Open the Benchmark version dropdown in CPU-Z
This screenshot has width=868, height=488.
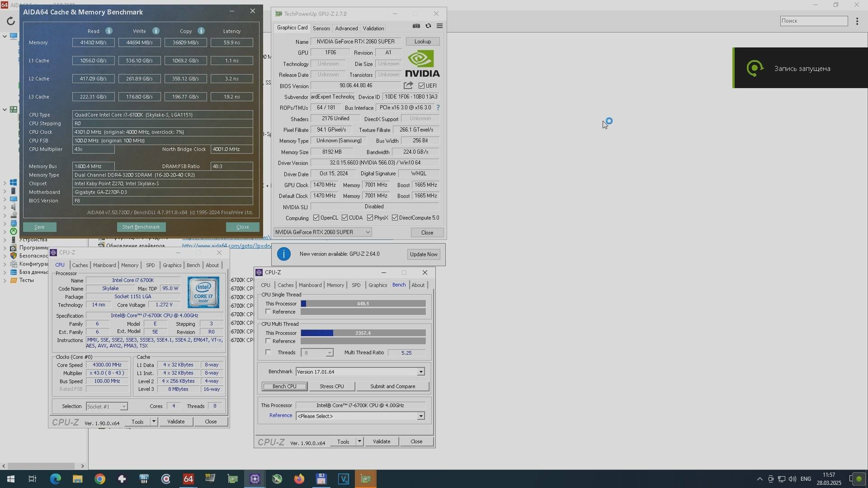click(421, 372)
